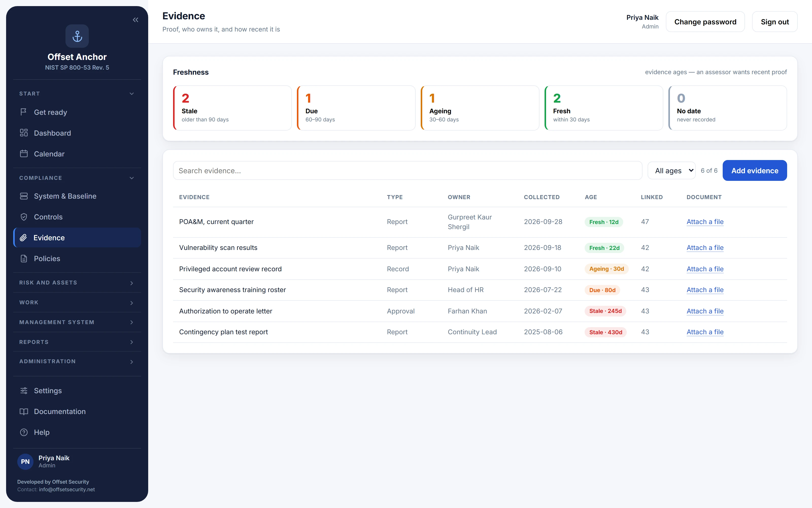812x508 pixels.
Task: Click the Help question-mark icon
Action: click(24, 432)
